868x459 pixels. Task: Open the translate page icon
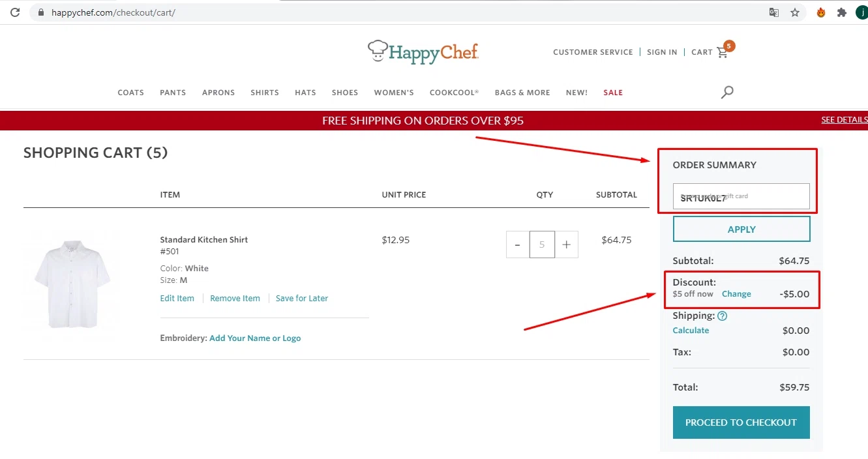(x=774, y=12)
